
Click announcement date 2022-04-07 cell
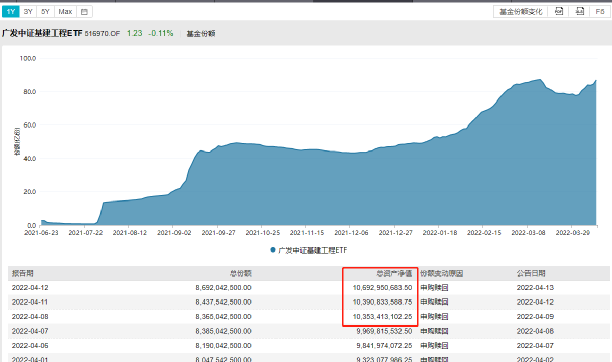536,346
